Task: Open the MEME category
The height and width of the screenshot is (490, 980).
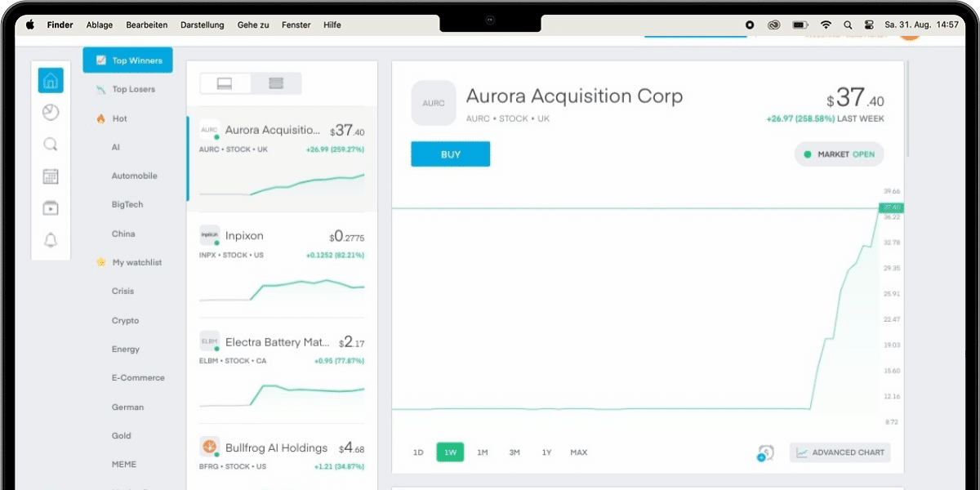Action: 124,464
